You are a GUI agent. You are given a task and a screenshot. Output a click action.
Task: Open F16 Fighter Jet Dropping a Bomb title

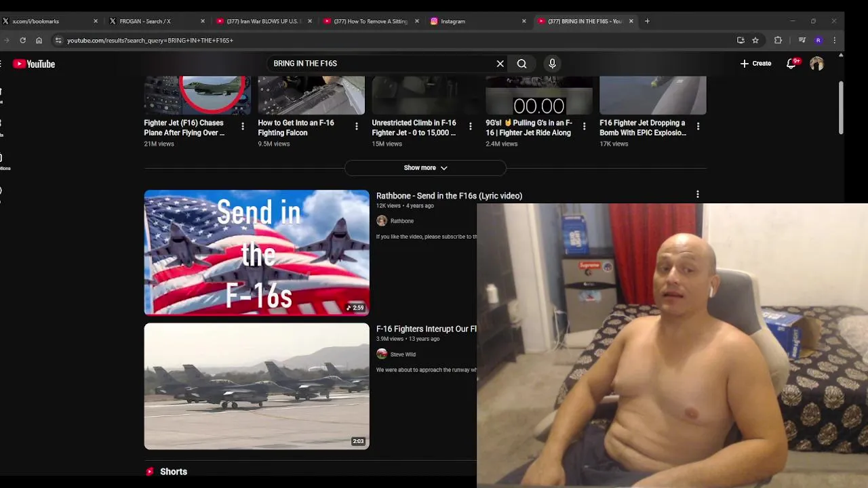[x=643, y=128]
